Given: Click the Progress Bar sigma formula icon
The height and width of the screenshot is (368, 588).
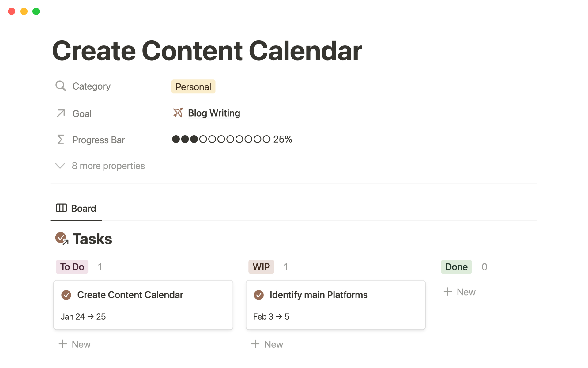Looking at the screenshot, I should [61, 140].
